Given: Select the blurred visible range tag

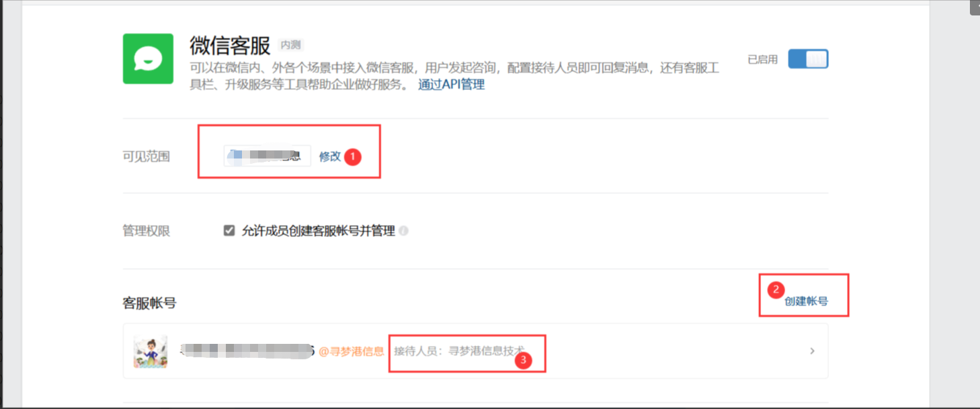Looking at the screenshot, I should [268, 156].
